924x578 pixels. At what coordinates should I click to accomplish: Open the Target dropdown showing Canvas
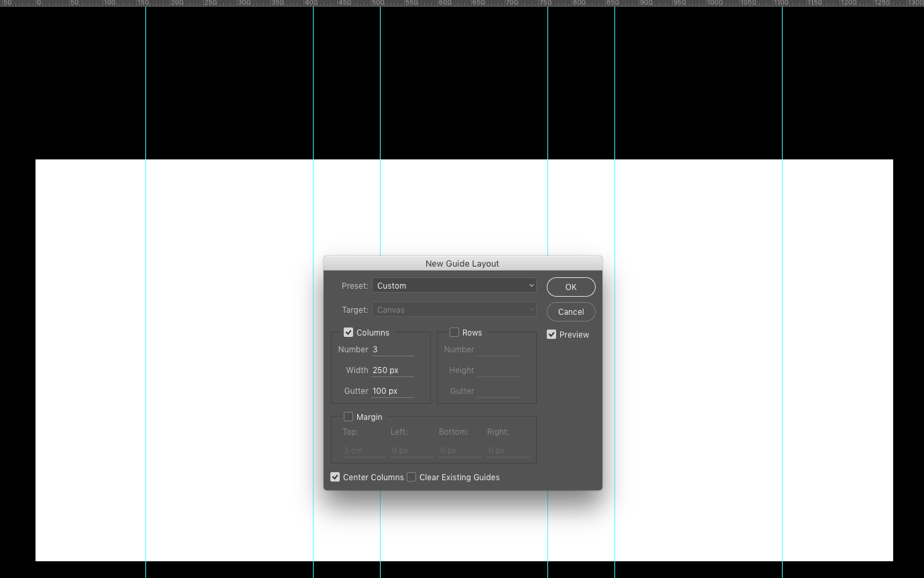[454, 309]
